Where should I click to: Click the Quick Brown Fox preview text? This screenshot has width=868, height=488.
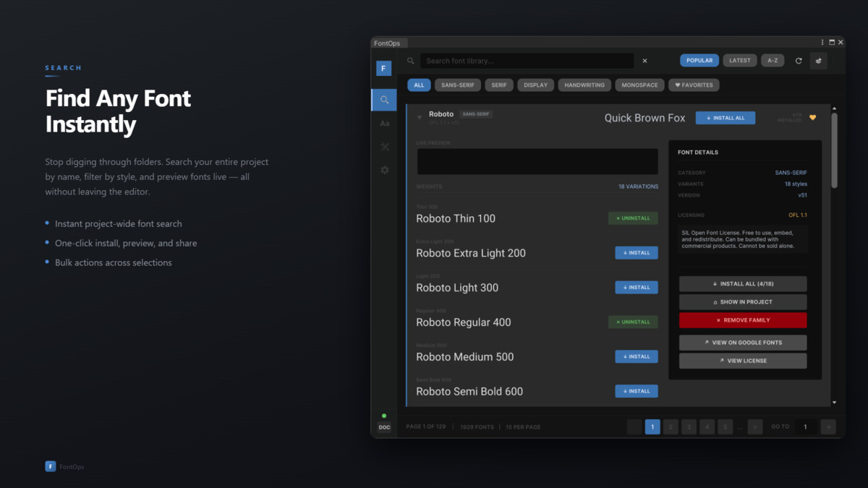tap(644, 118)
